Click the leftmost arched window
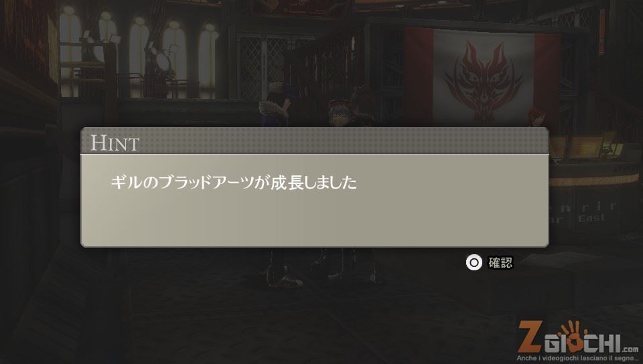Image resolution: width=643 pixels, height=364 pixels. tap(69, 51)
